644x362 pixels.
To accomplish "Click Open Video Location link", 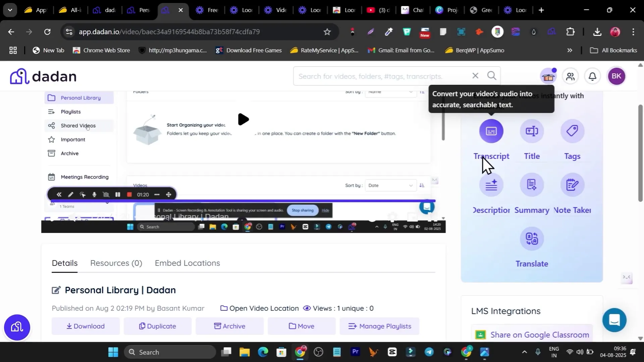I will (x=259, y=308).
